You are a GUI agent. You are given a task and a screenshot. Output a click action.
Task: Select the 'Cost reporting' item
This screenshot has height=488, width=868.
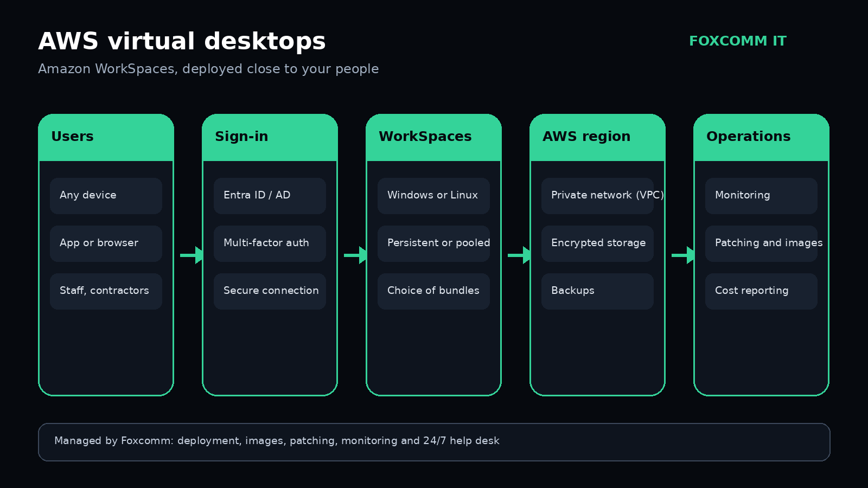pos(762,291)
